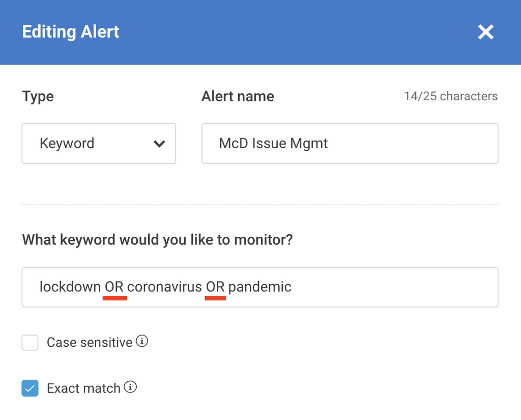Click the word lockdown in the keyword field
Viewport: 521px width, 420px height.
click(x=70, y=287)
